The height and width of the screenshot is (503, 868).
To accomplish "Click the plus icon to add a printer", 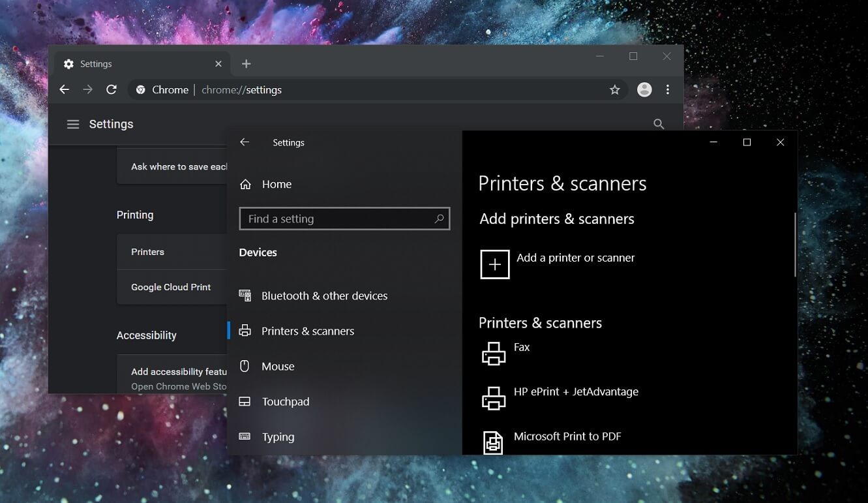I will coord(495,264).
